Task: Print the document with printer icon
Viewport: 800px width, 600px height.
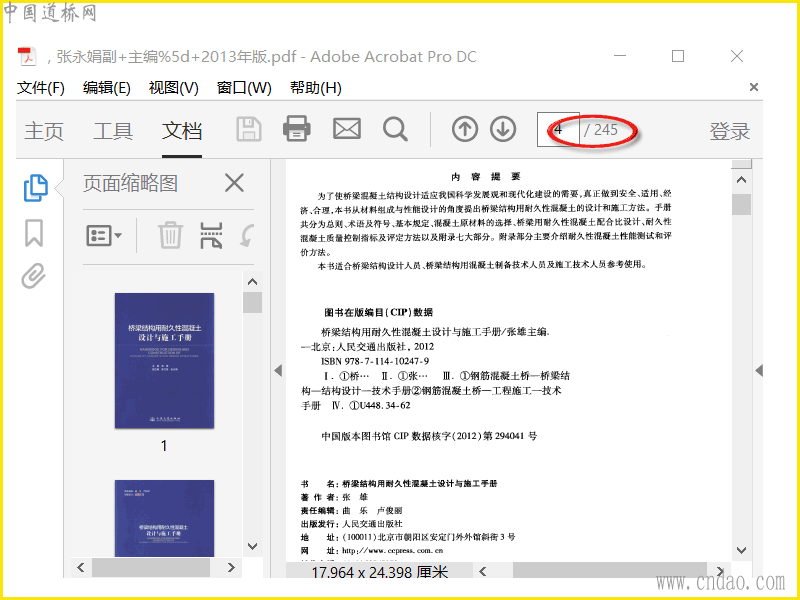Action: click(297, 129)
